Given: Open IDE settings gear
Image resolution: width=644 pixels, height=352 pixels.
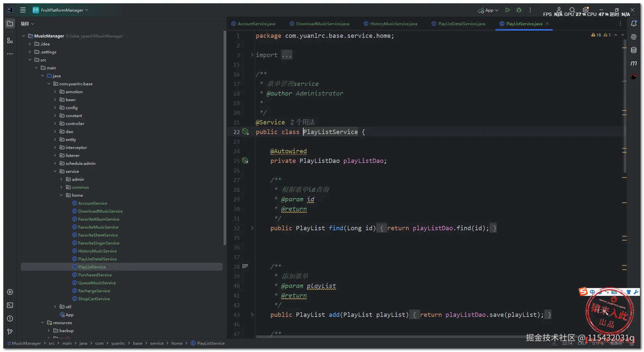Looking at the screenshot, I should point(586,10).
